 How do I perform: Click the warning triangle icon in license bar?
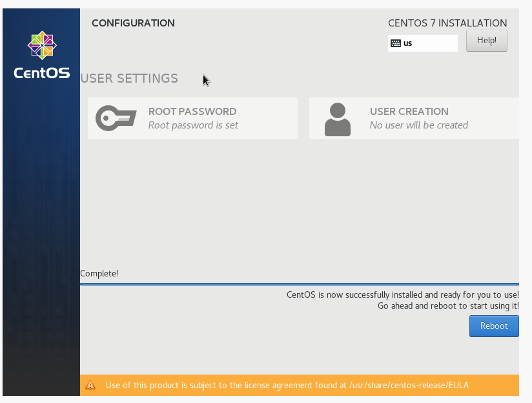tap(90, 385)
